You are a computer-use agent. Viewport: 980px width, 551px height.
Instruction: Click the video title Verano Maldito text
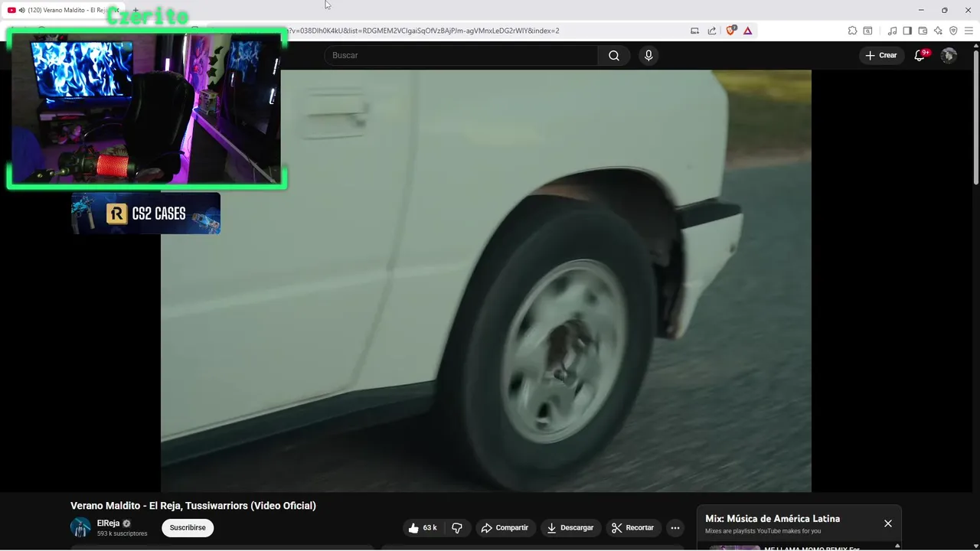click(x=193, y=506)
